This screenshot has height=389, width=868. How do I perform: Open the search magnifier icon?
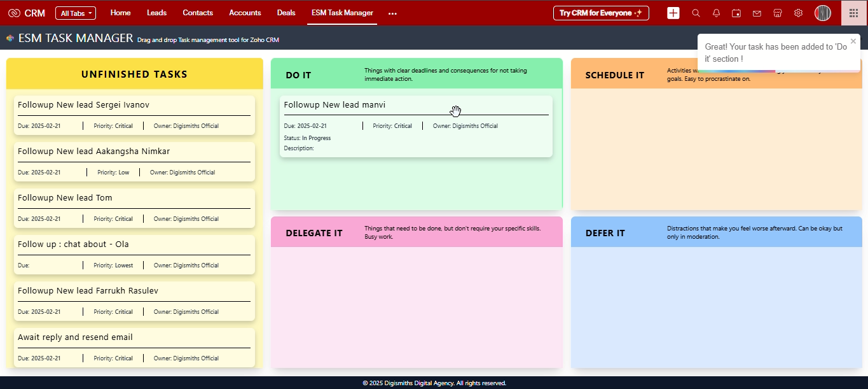pyautogui.click(x=696, y=13)
